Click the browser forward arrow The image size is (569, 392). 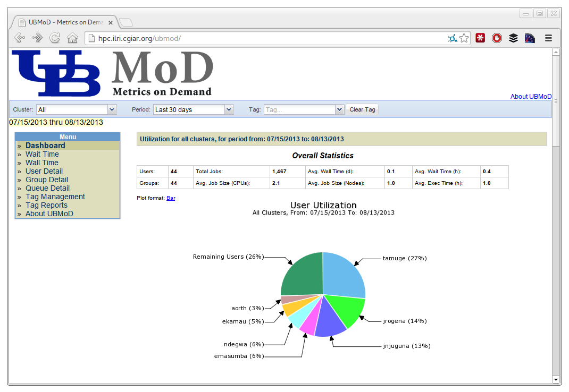click(37, 38)
